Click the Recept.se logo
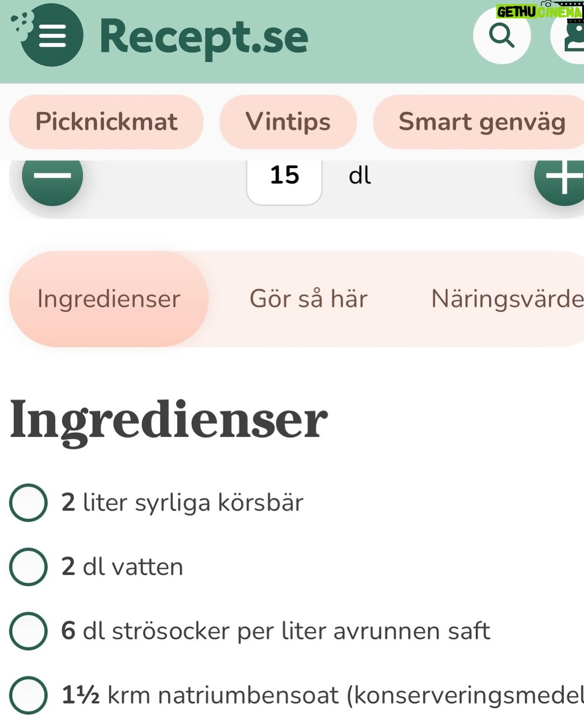Screen dimensions: 584x728 pyautogui.click(x=204, y=37)
